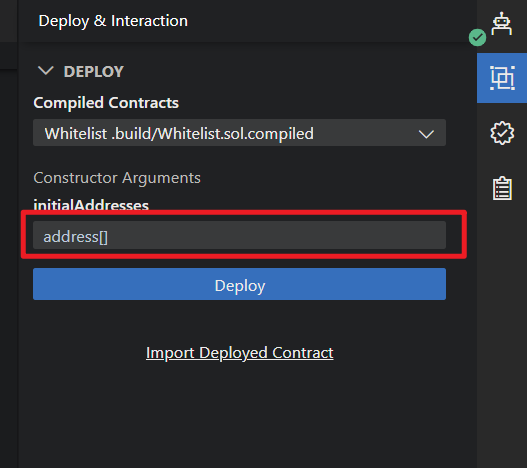Viewport: 527px width, 468px height.
Task: Open the clipboard list sidebar icon
Action: (502, 188)
